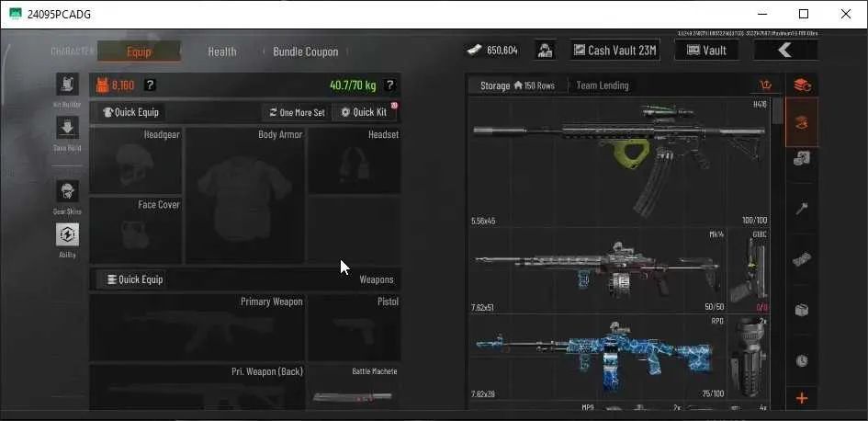Select the Storage 150 Rows tab
Viewport: 868px width, 421px height.
point(517,85)
